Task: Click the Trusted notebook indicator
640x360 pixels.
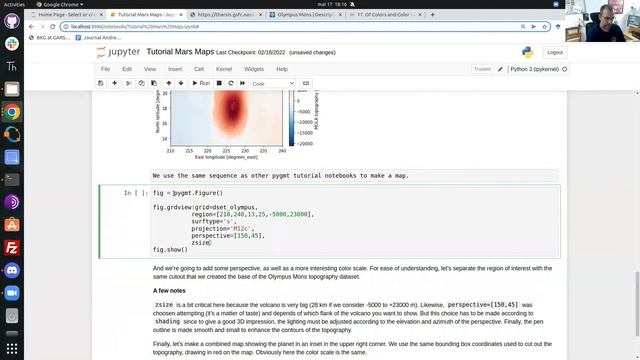Action: coord(482,69)
